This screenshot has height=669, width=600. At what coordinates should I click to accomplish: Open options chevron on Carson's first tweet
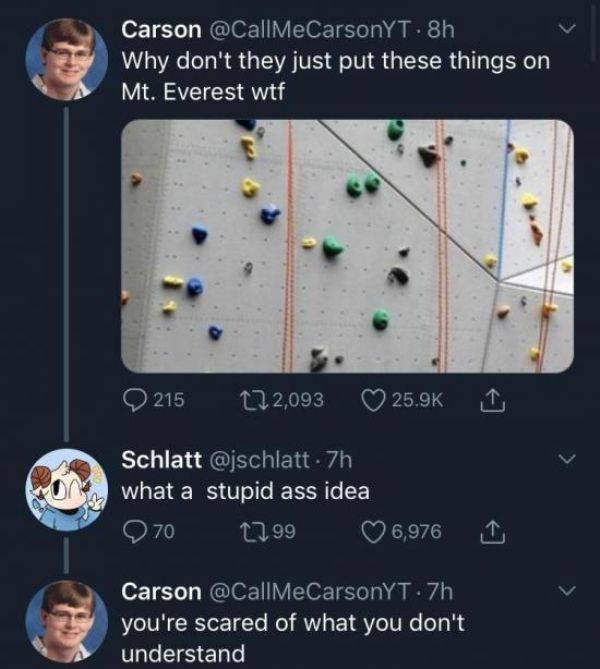pyautogui.click(x=566, y=31)
